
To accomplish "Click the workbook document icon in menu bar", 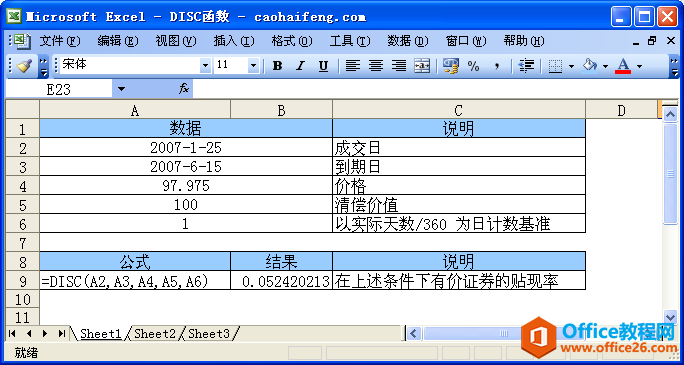I will 22,41.
